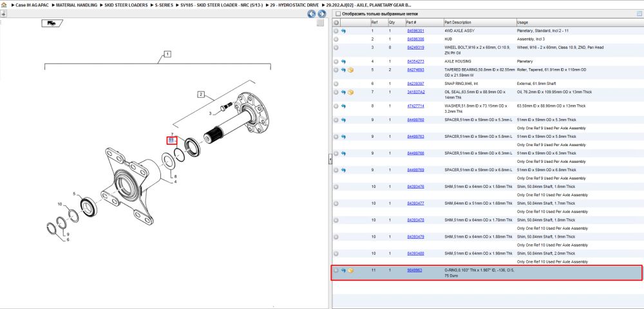Sort by the Usage column header
Image resolution: width=644 pixels, height=309 pixels.
coord(579,23)
